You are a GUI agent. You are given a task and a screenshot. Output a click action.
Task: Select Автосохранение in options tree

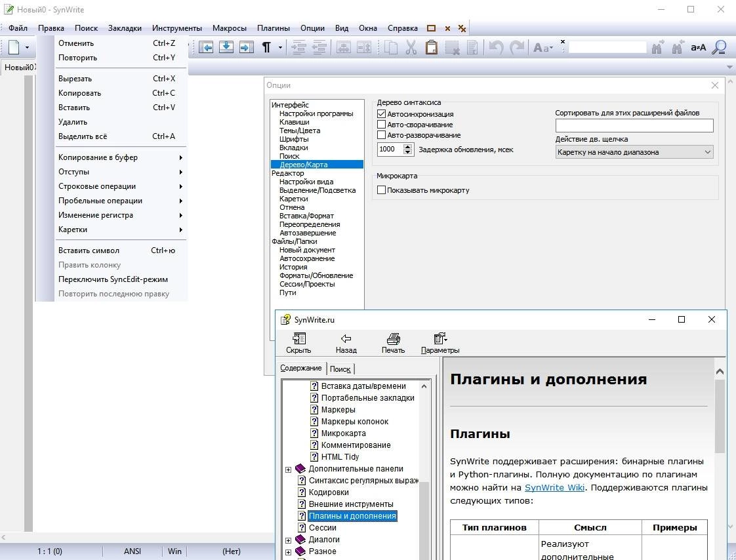pos(307,258)
